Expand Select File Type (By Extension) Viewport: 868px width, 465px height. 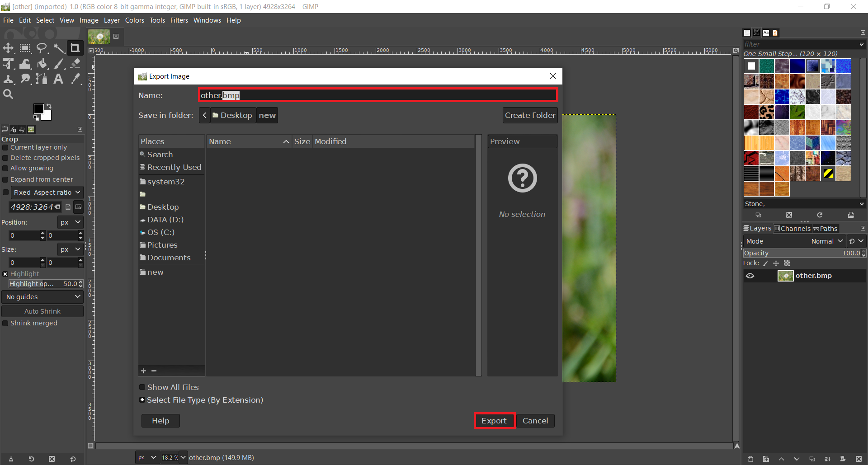click(142, 400)
